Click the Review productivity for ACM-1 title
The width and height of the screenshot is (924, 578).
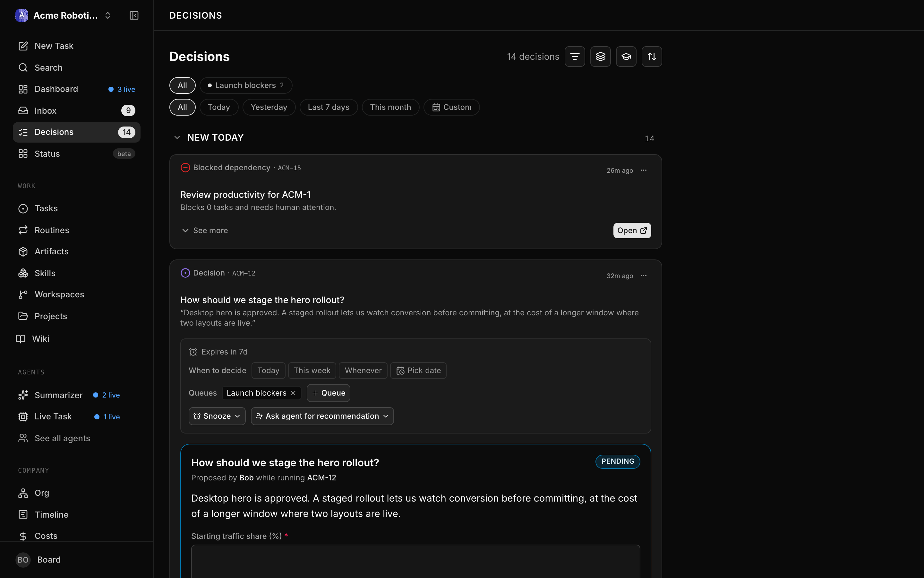(x=245, y=195)
